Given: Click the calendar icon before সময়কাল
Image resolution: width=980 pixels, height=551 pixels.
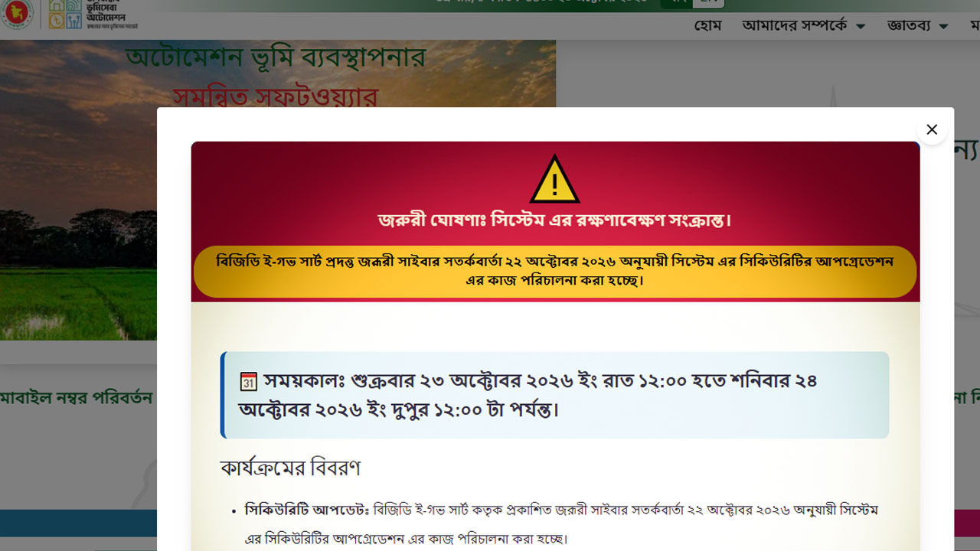Looking at the screenshot, I should click(x=249, y=381).
